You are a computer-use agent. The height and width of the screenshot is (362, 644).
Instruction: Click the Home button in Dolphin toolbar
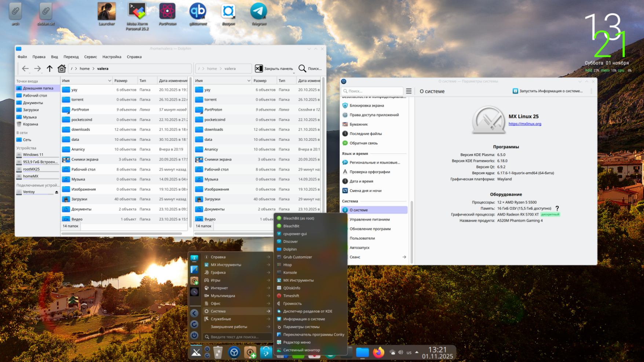point(62,69)
